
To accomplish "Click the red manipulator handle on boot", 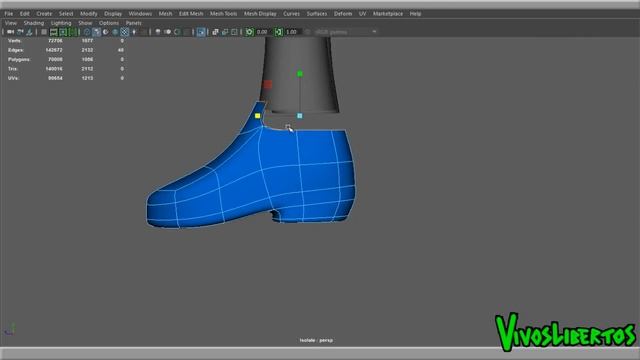I will (x=268, y=84).
